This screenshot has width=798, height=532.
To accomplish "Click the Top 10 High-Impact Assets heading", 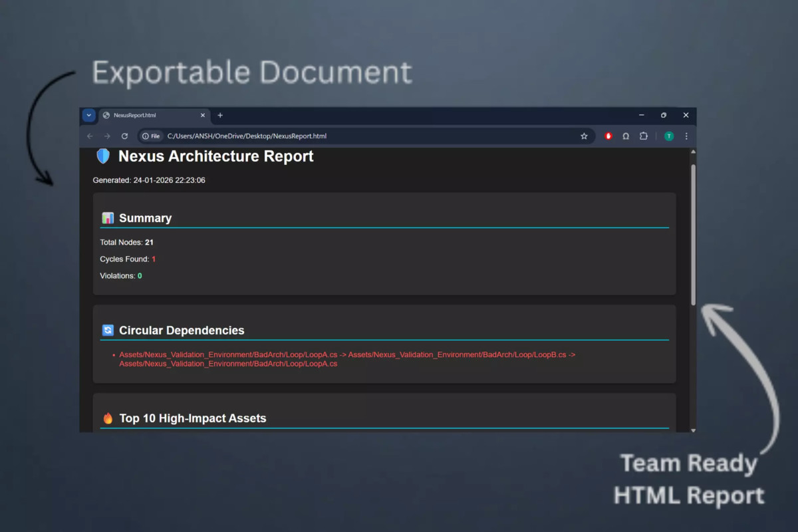I will click(193, 418).
